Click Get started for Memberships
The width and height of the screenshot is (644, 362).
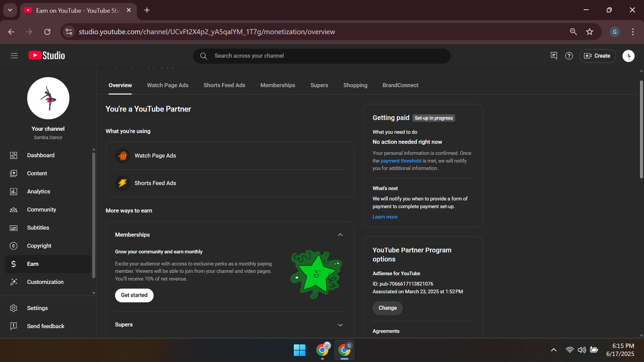[x=134, y=295]
